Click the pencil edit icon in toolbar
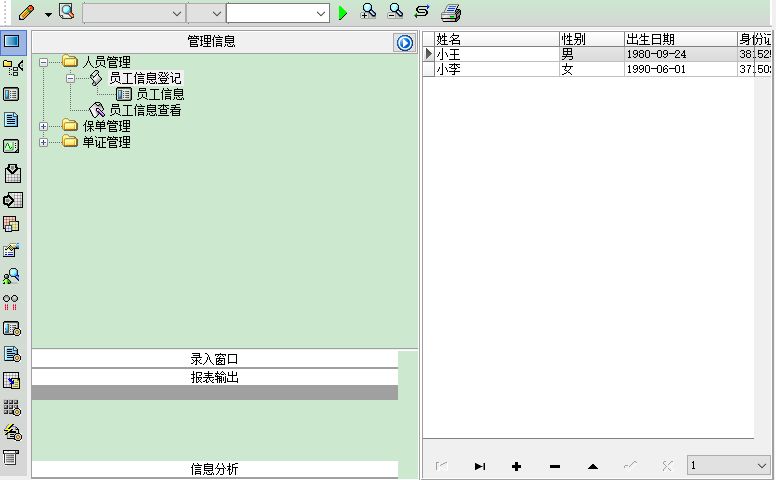This screenshot has height=480, width=776. [26, 12]
